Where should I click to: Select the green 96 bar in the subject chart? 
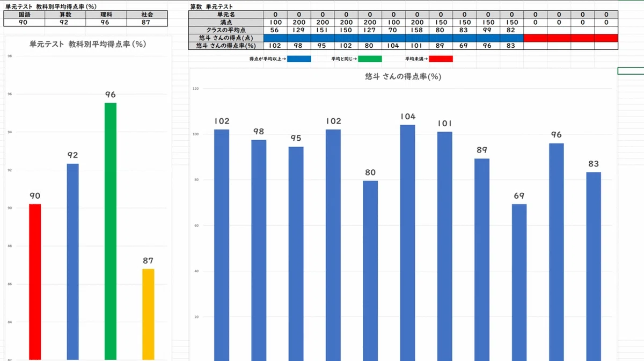click(x=110, y=231)
